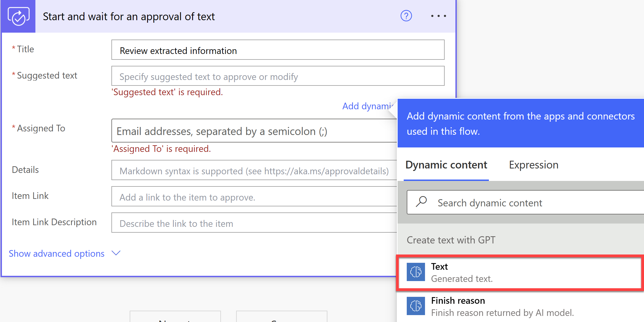This screenshot has width=644, height=322.
Task: Click the 'Assigned To is required' error
Action: (x=161, y=149)
